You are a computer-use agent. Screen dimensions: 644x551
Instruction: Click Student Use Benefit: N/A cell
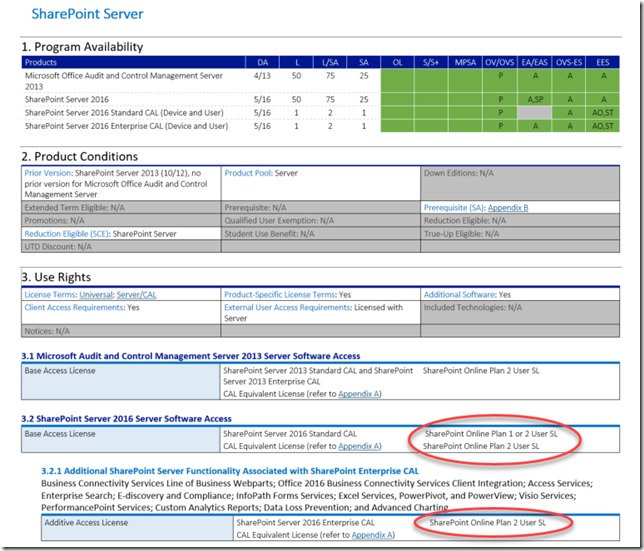pyautogui.click(x=321, y=234)
